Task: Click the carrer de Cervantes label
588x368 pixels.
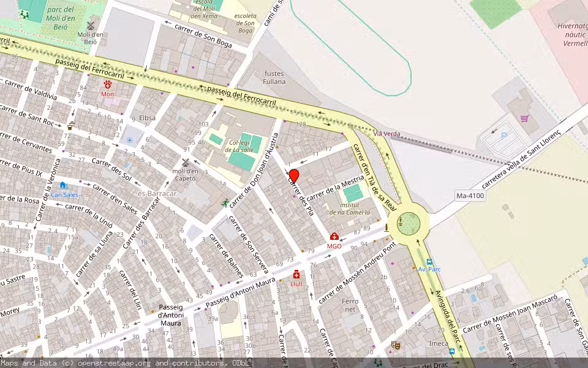Action: pyautogui.click(x=26, y=142)
